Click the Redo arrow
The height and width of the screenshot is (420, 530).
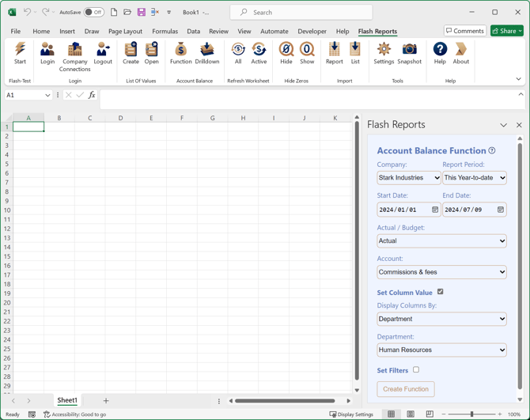tap(45, 12)
